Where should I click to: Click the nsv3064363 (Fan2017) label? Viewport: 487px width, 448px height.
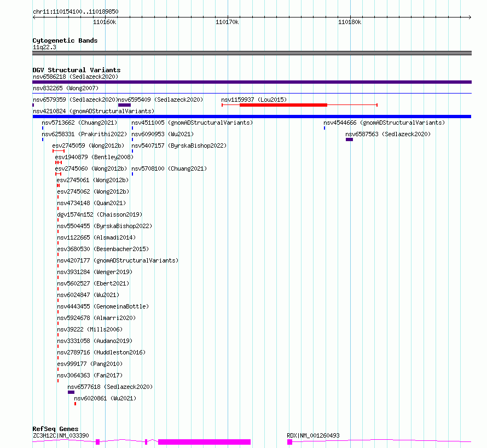pos(90,375)
